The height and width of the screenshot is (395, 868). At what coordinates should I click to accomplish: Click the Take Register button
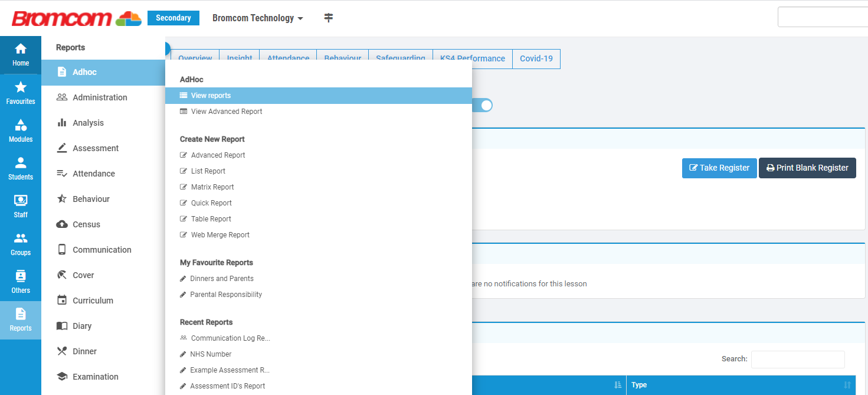719,168
